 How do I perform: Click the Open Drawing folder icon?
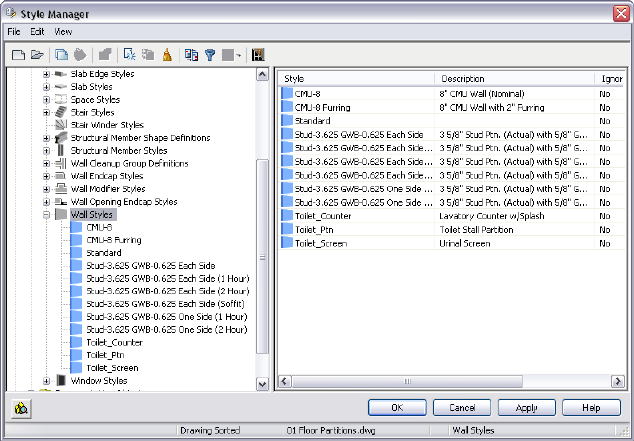click(37, 55)
